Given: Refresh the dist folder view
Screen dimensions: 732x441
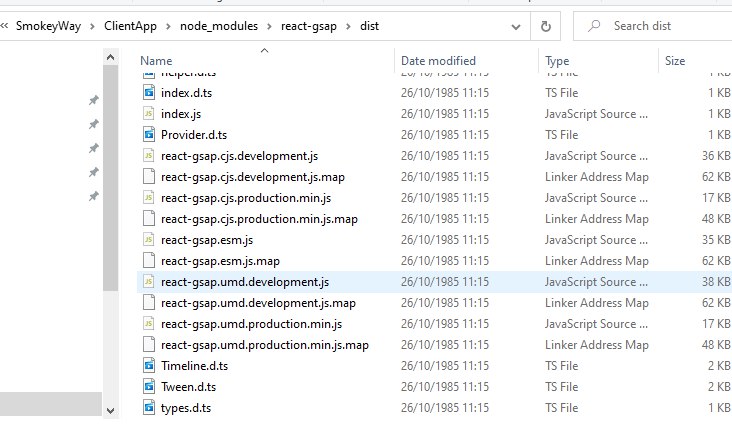Looking at the screenshot, I should 545,26.
